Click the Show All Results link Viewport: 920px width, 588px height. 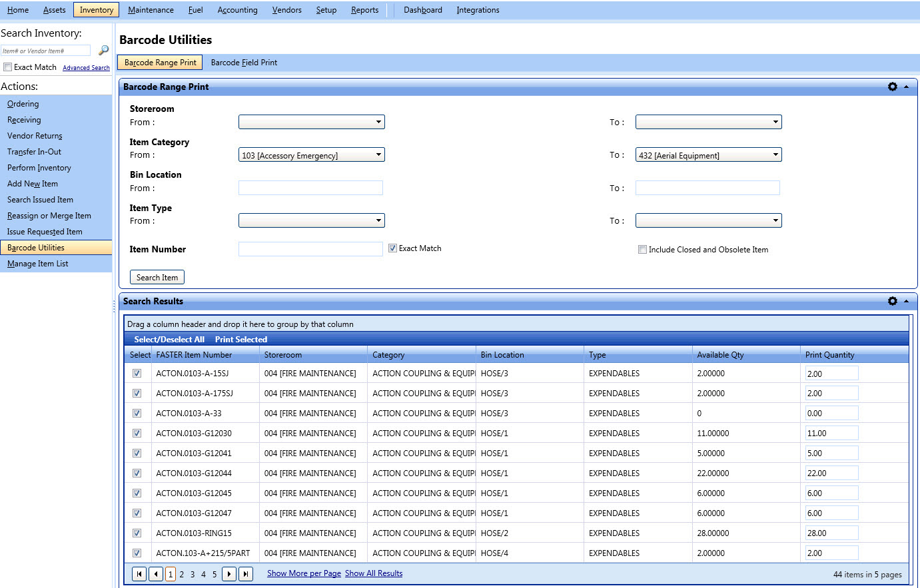click(373, 573)
